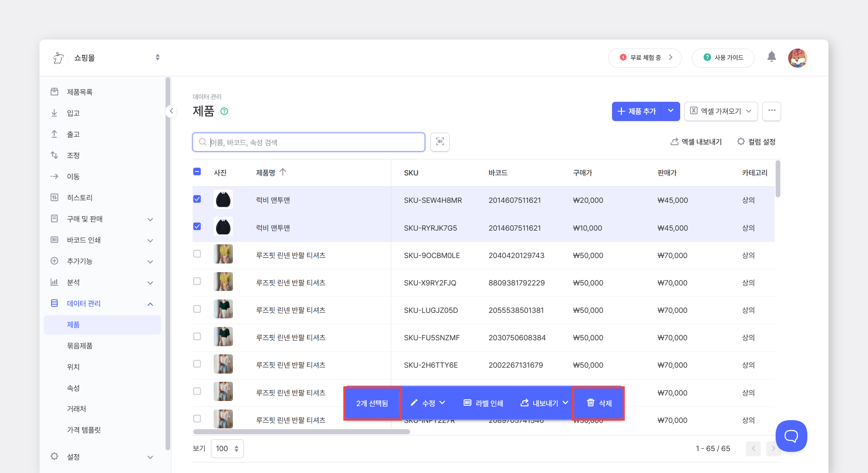Open thumbnail of SKU-RYRJK7G5 product
The width and height of the screenshot is (868, 473).
tap(223, 227)
